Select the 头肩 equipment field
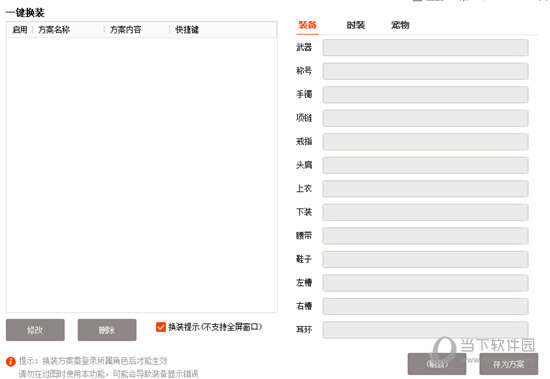Viewport: 550px width, 379px height. [425, 165]
